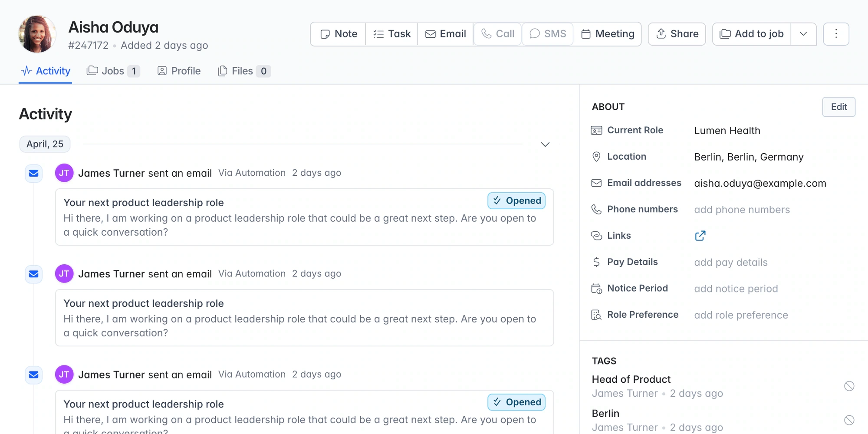Open the external Links icon
Viewport: 868px width, 434px height.
700,236
